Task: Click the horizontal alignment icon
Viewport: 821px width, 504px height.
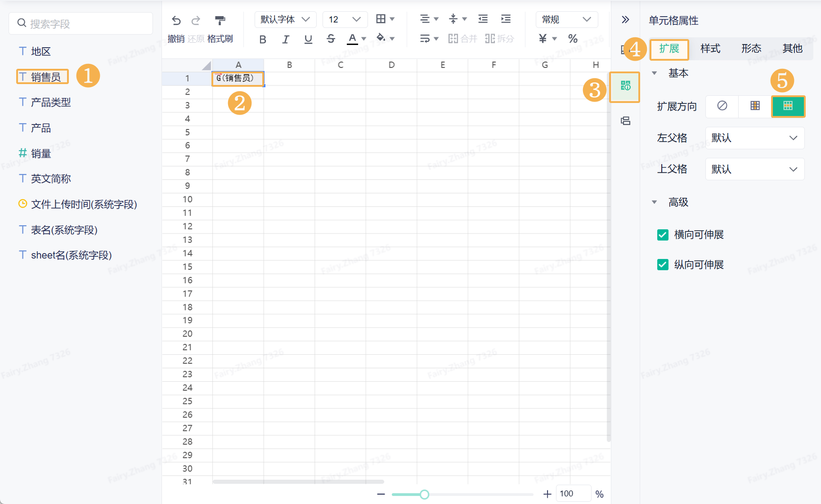Action: (x=425, y=19)
